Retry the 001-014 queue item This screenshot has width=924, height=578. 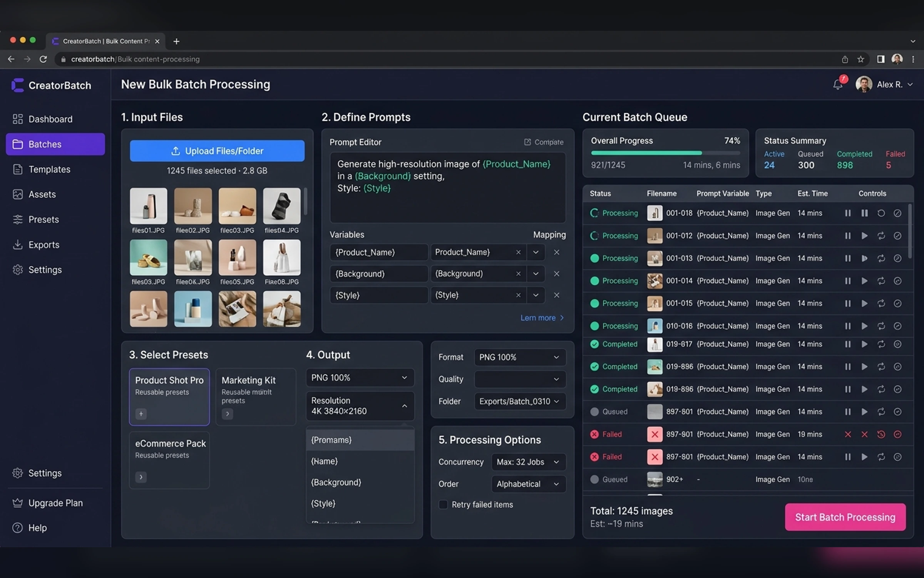pos(881,281)
